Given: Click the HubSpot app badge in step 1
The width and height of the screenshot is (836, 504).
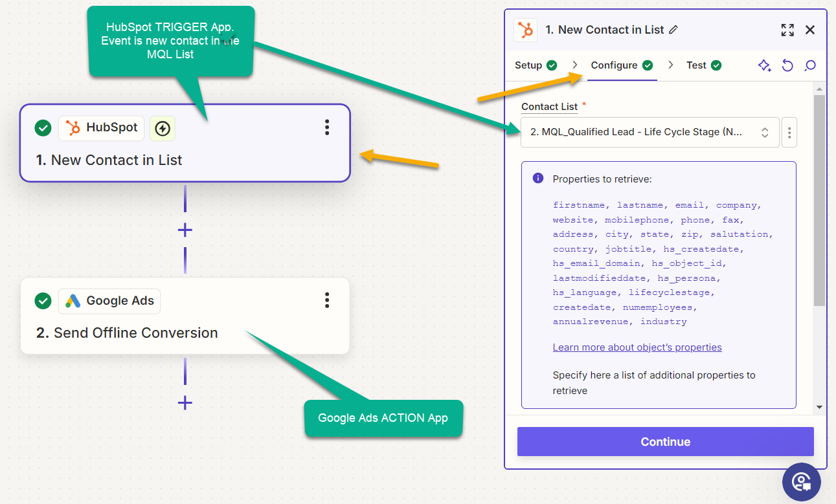Looking at the screenshot, I should click(x=102, y=127).
